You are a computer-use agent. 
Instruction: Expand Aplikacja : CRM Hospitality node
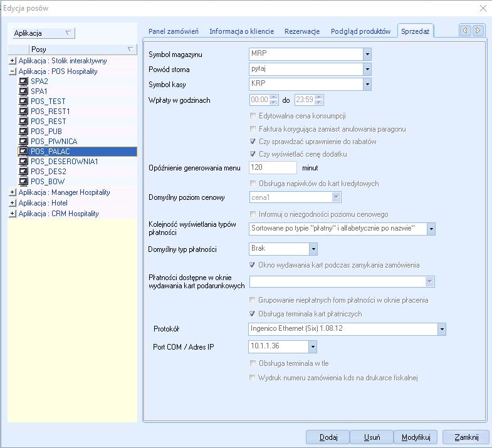[13, 214]
